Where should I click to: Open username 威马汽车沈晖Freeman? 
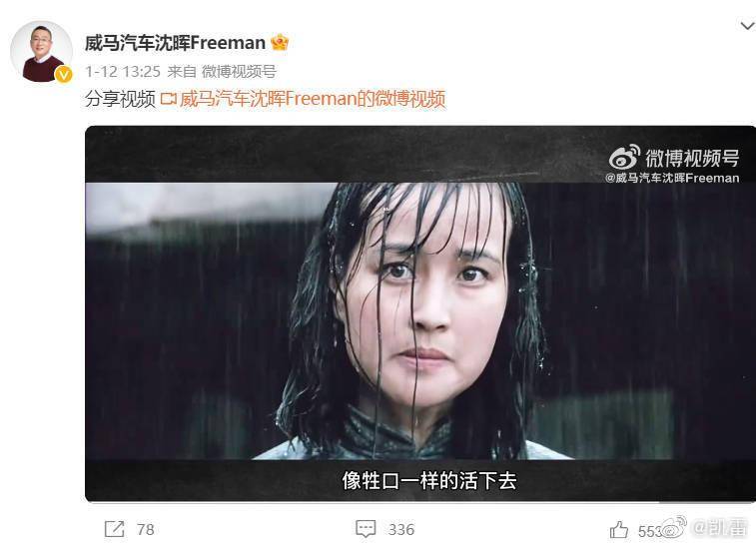pyautogui.click(x=175, y=43)
